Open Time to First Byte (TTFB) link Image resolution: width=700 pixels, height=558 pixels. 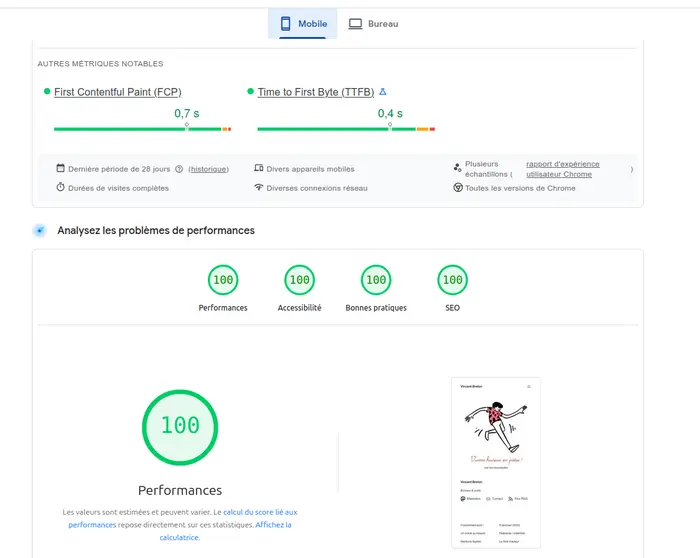pyautogui.click(x=316, y=92)
